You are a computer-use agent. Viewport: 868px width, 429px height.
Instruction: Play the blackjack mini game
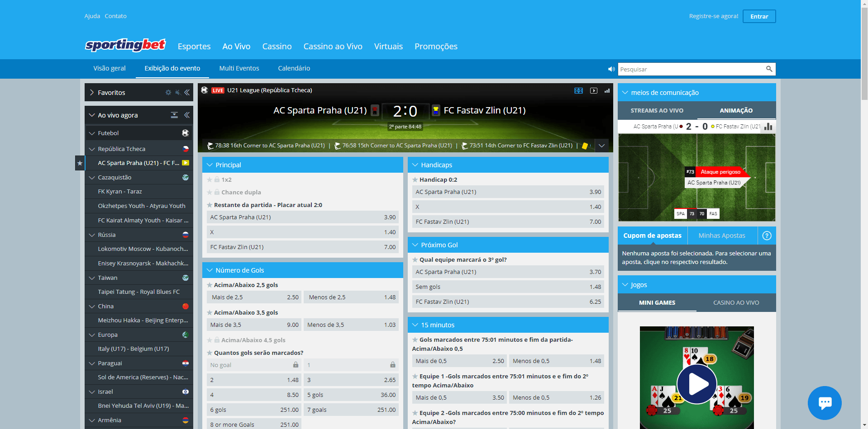[x=697, y=384]
